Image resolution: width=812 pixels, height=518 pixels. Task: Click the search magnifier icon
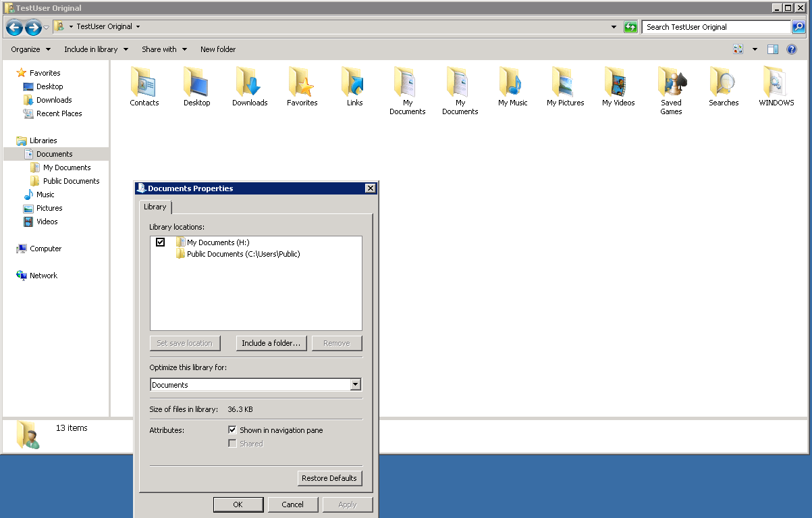click(799, 27)
